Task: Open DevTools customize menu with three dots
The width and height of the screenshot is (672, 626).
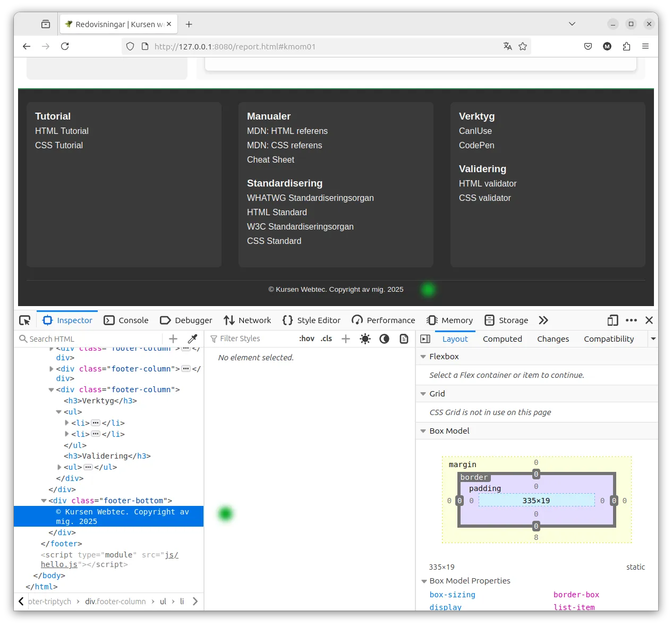Action: tap(631, 320)
